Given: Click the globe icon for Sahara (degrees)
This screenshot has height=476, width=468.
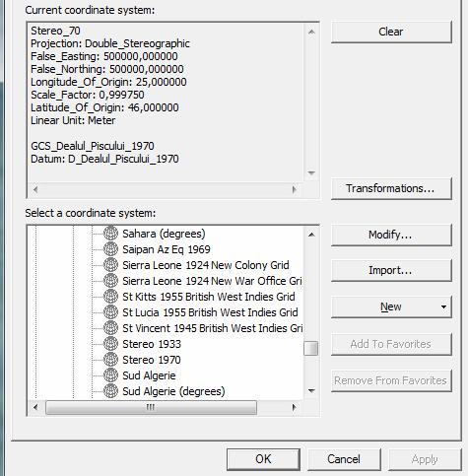Looking at the screenshot, I should (110, 234).
